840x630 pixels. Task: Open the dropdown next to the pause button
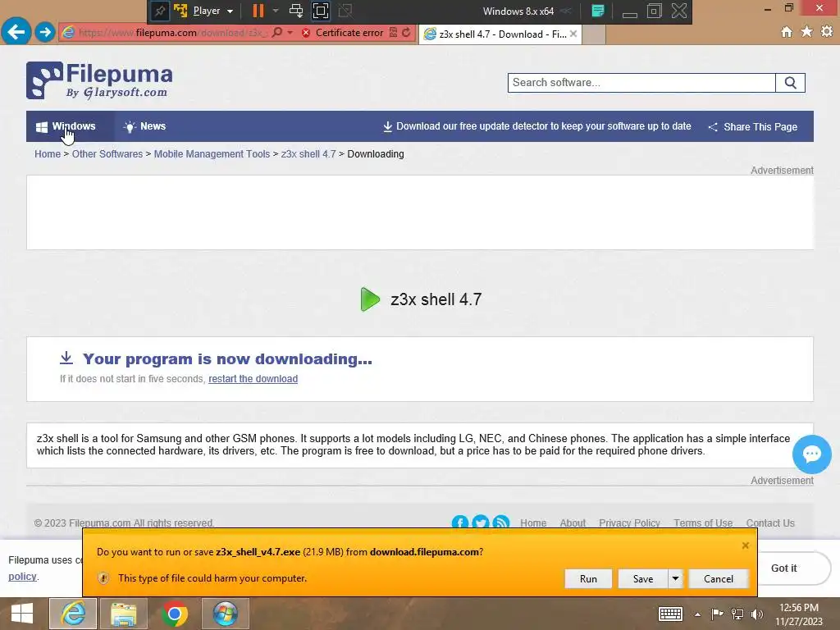pos(276,11)
